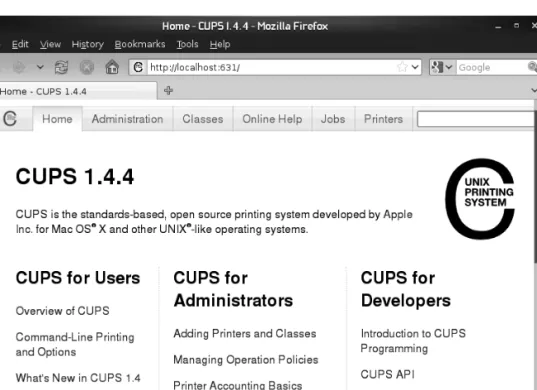This screenshot has height=390, width=537.
Task: Go to the Firefox Home page icon
Action: click(112, 67)
